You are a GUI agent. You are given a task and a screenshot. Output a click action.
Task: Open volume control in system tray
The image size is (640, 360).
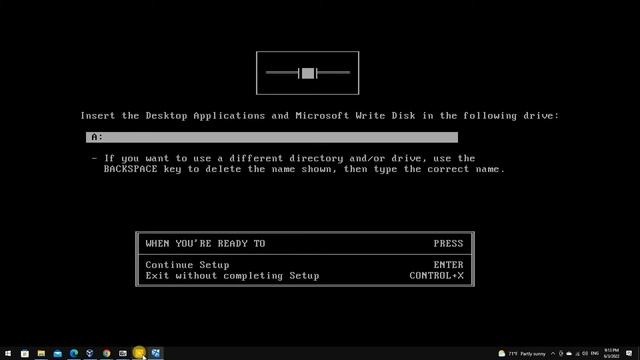pos(584,353)
